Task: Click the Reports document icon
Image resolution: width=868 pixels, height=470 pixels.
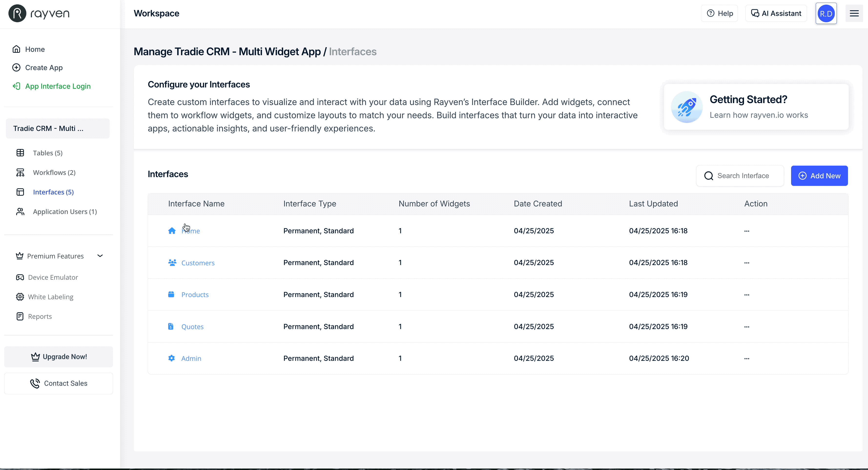Action: 20,316
